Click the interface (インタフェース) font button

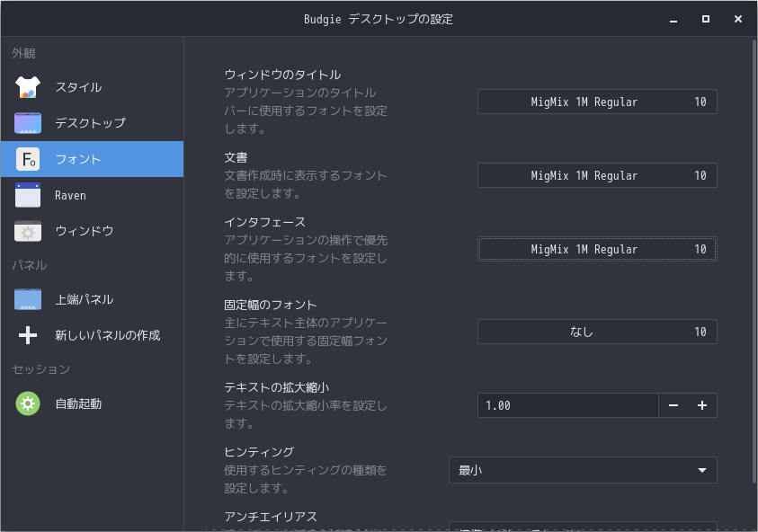pyautogui.click(x=597, y=249)
